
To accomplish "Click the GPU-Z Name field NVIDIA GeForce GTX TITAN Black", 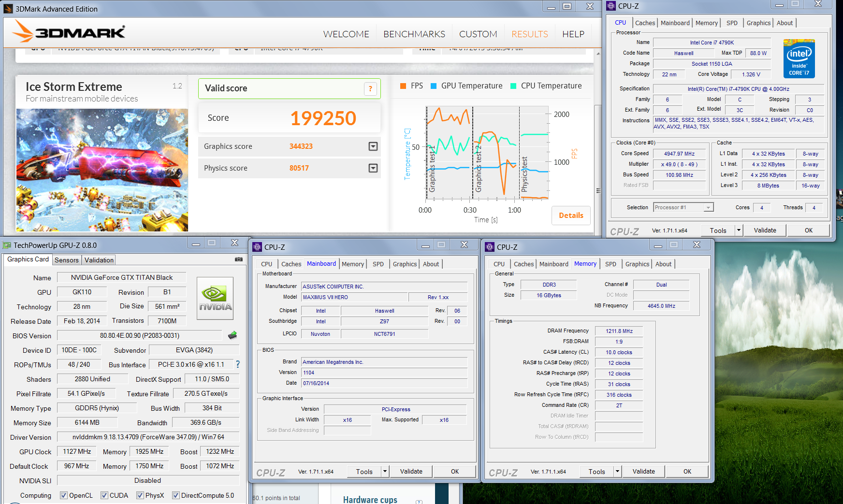I will click(x=121, y=277).
